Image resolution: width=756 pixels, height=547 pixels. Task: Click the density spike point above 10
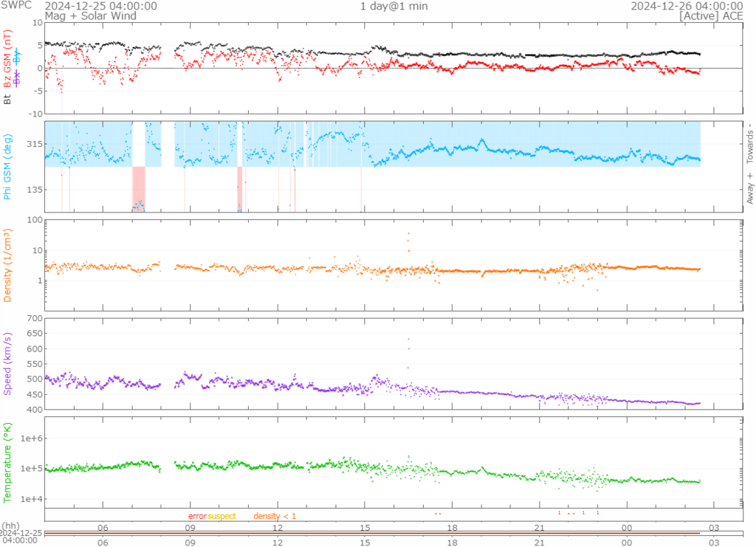point(408,234)
